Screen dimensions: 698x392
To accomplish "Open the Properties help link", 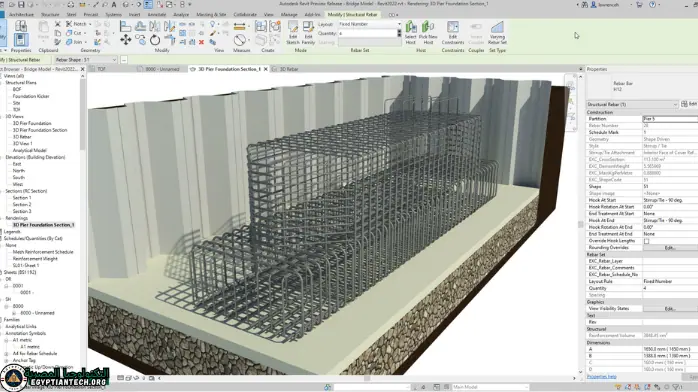I will (601, 376).
